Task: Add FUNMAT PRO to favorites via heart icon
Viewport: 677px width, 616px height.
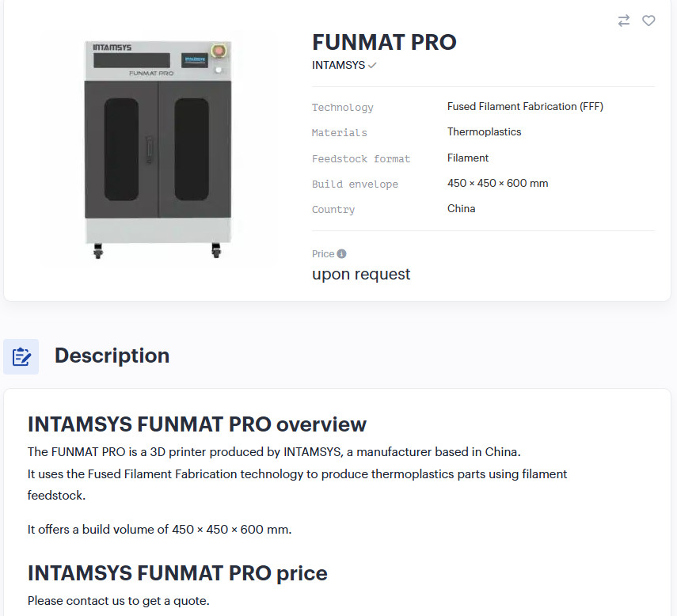Action: pyautogui.click(x=648, y=21)
